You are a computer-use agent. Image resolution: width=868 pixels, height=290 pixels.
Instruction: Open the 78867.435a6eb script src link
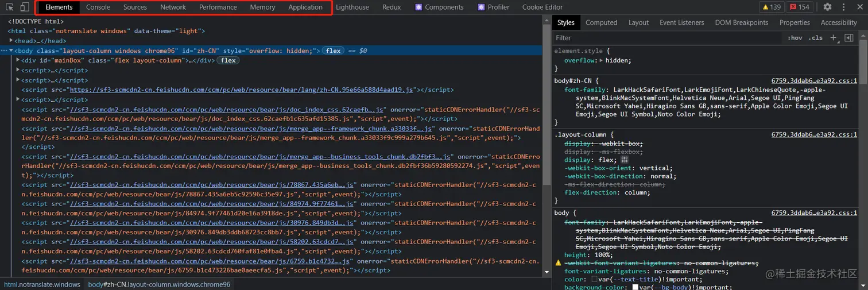[213, 185]
